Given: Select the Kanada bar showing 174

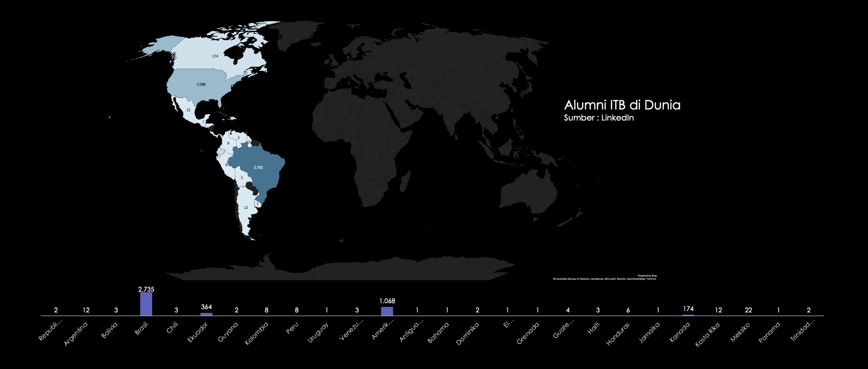Looking at the screenshot, I should click(688, 315).
